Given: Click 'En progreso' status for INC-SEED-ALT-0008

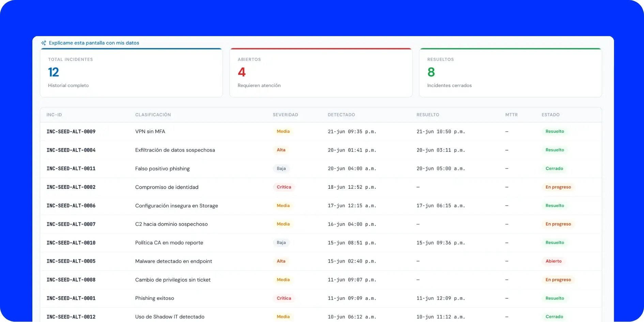Looking at the screenshot, I should (x=558, y=280).
